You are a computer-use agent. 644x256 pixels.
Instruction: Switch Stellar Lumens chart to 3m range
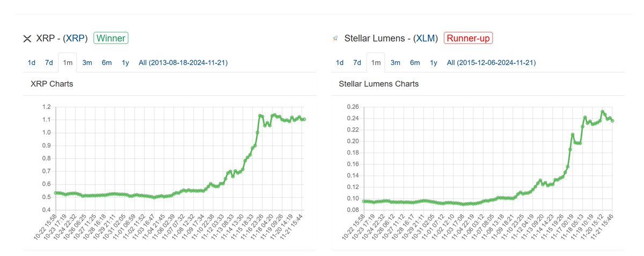(396, 63)
